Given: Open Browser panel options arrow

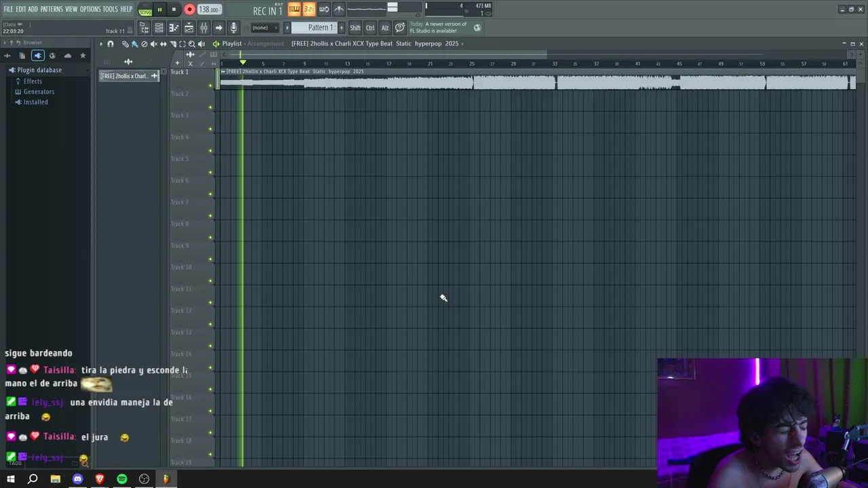Looking at the screenshot, I should click(4, 43).
